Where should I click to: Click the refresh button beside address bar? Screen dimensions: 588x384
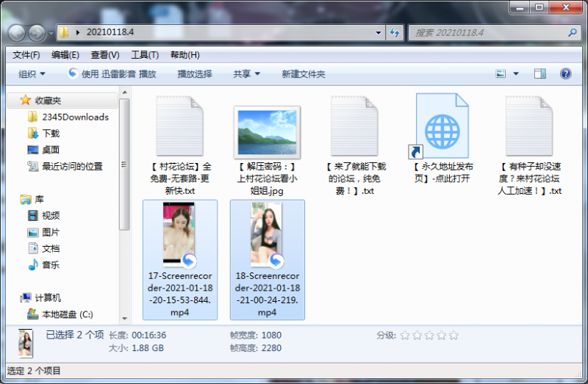pos(395,33)
